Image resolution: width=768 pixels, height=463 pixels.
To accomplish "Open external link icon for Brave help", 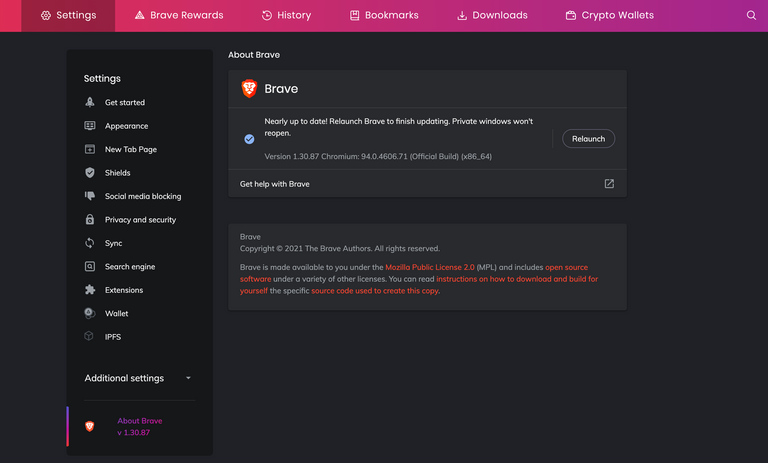I will (609, 184).
